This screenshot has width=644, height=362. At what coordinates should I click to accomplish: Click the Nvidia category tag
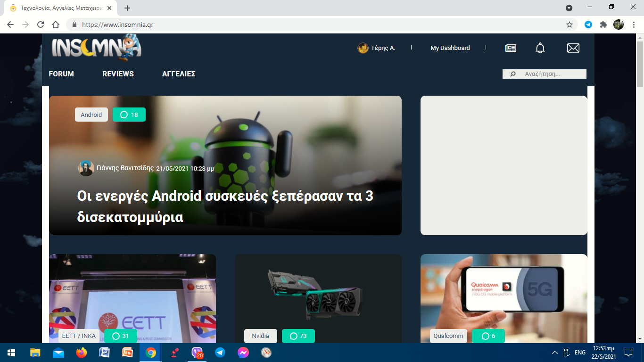tap(261, 336)
